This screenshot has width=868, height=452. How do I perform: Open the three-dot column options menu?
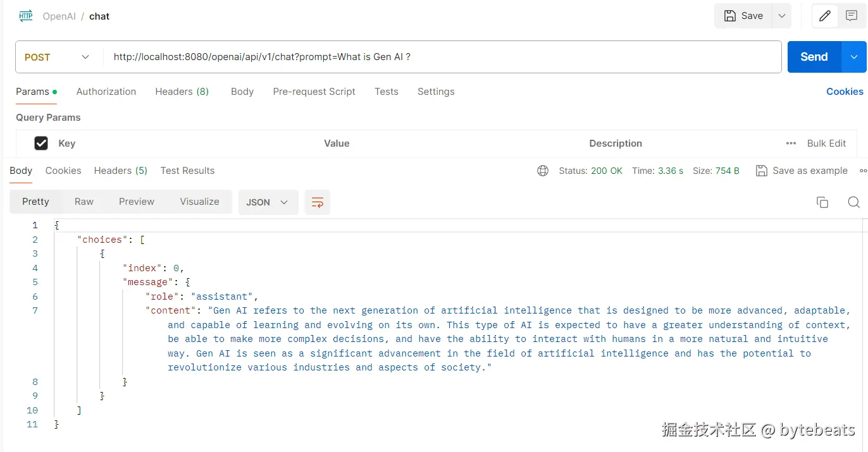(791, 144)
